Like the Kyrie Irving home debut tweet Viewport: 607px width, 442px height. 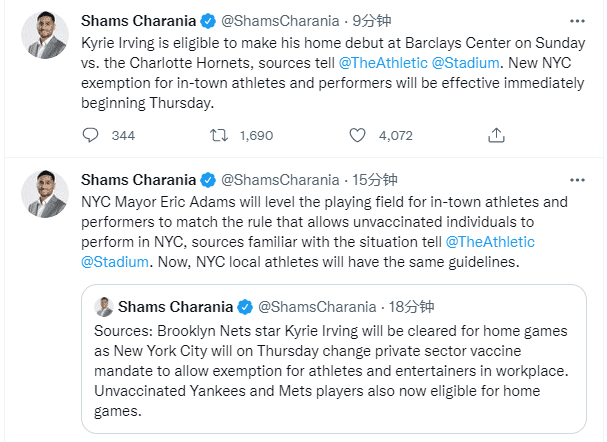(359, 135)
